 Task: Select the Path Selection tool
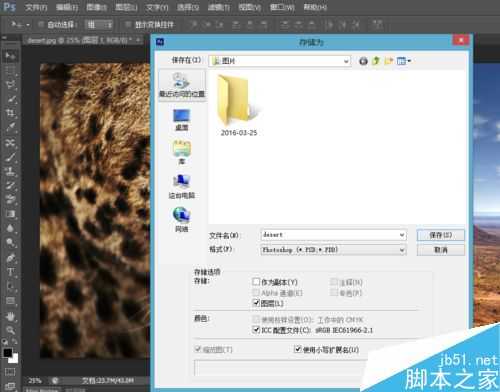[10, 286]
